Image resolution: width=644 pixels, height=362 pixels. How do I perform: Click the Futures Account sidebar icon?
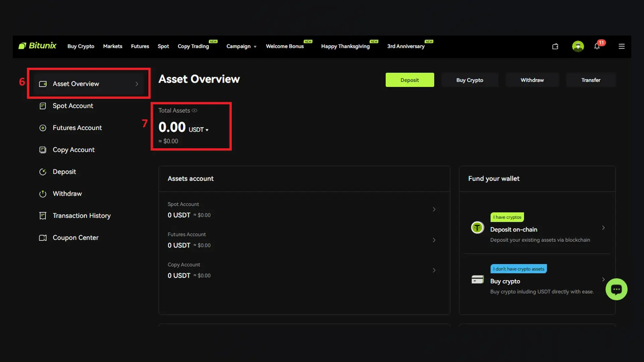coord(43,128)
